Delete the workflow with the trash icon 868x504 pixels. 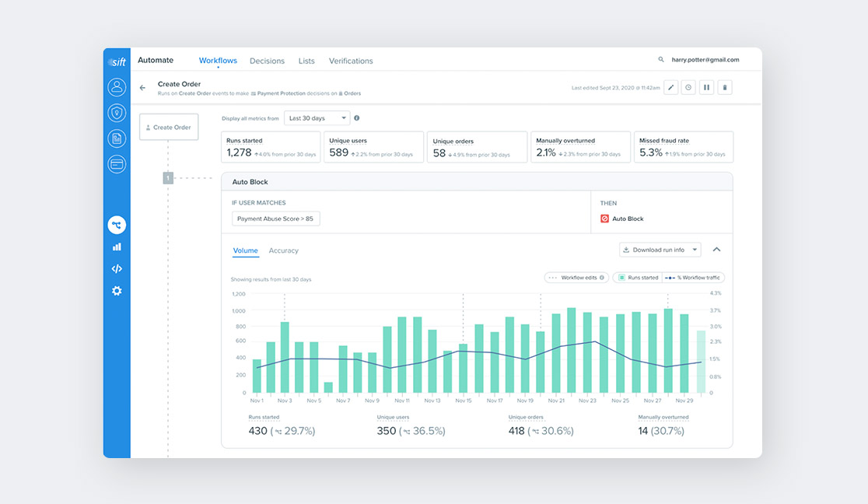(725, 87)
